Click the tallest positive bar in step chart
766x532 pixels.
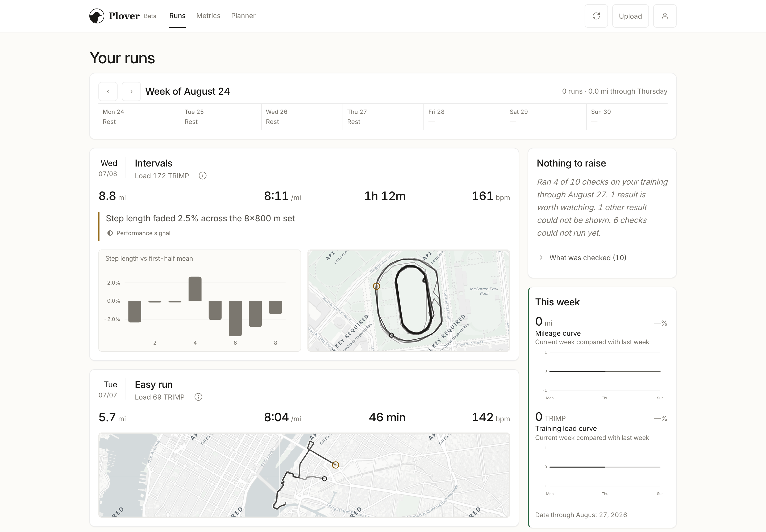[x=195, y=289]
